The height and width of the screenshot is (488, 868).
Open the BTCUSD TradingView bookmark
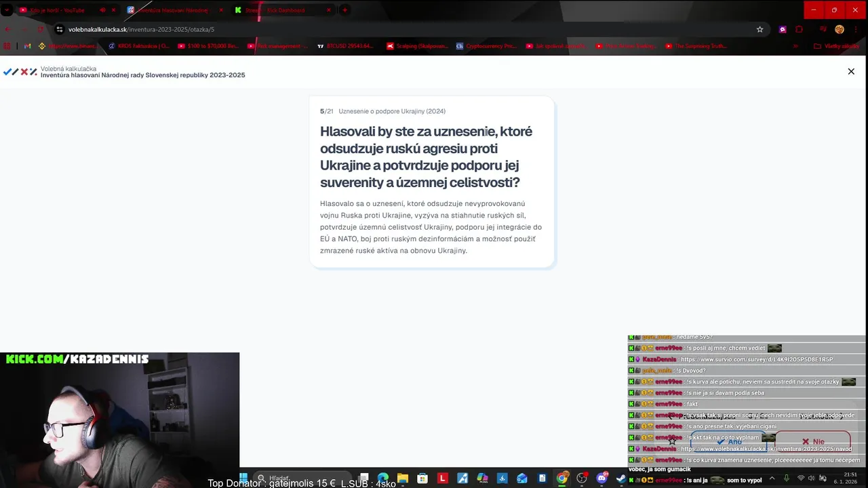click(x=345, y=46)
